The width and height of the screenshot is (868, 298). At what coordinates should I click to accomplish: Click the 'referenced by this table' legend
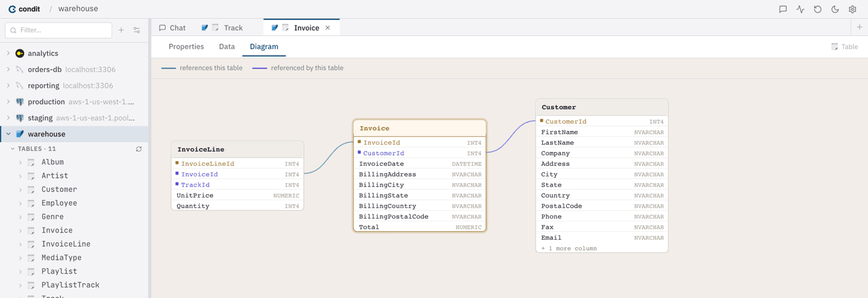298,68
